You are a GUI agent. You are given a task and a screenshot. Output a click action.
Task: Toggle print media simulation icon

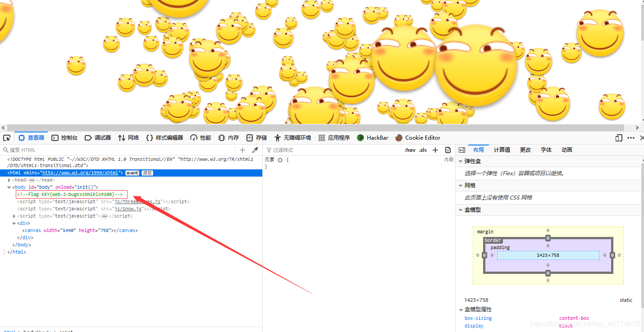pyautogui.click(x=448, y=150)
